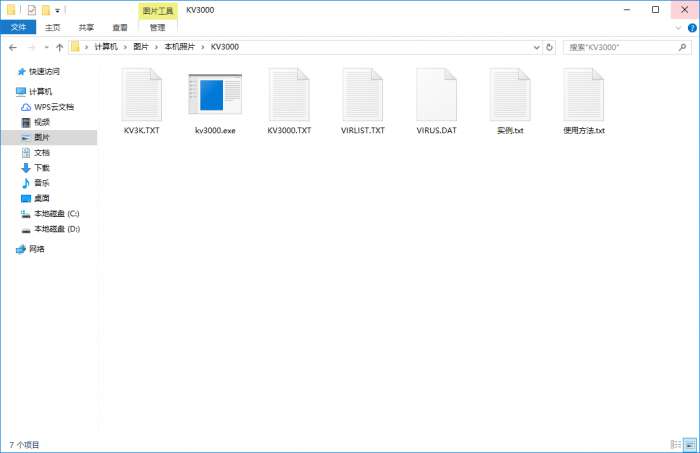
Task: Expand the chevron after 图片 in path
Action: pyautogui.click(x=156, y=47)
